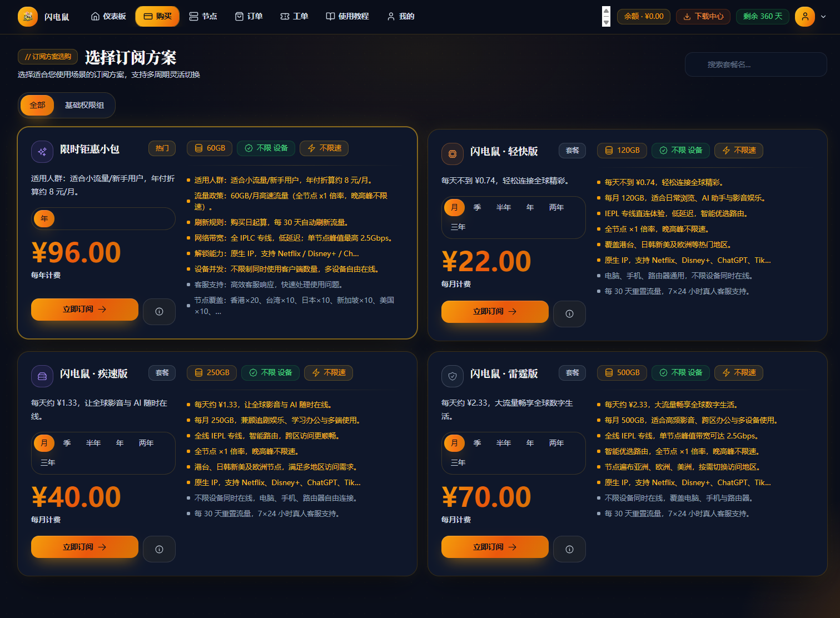This screenshot has height=618, width=840.
Task: Switch to the 基础权限组 tab
Action: click(x=85, y=105)
